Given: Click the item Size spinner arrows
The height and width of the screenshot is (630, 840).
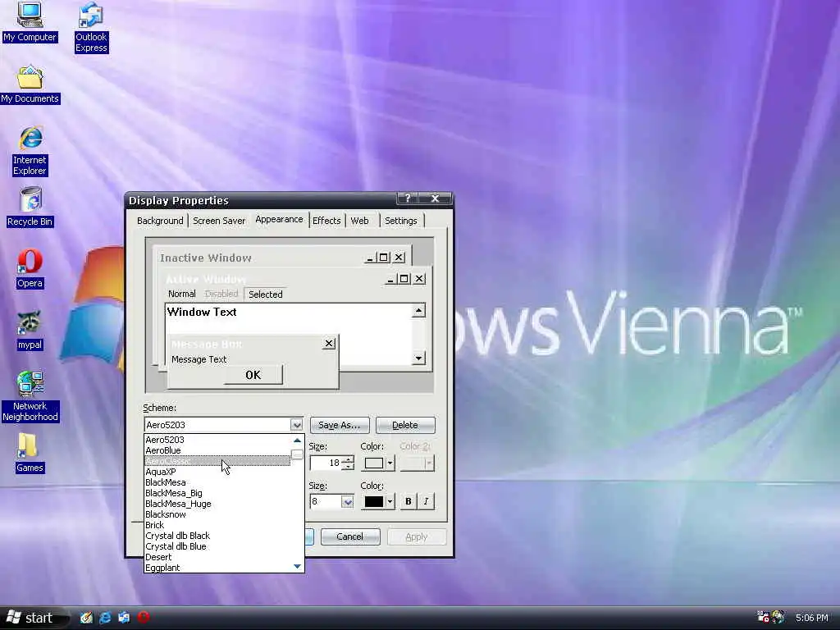Looking at the screenshot, I should tap(348, 463).
